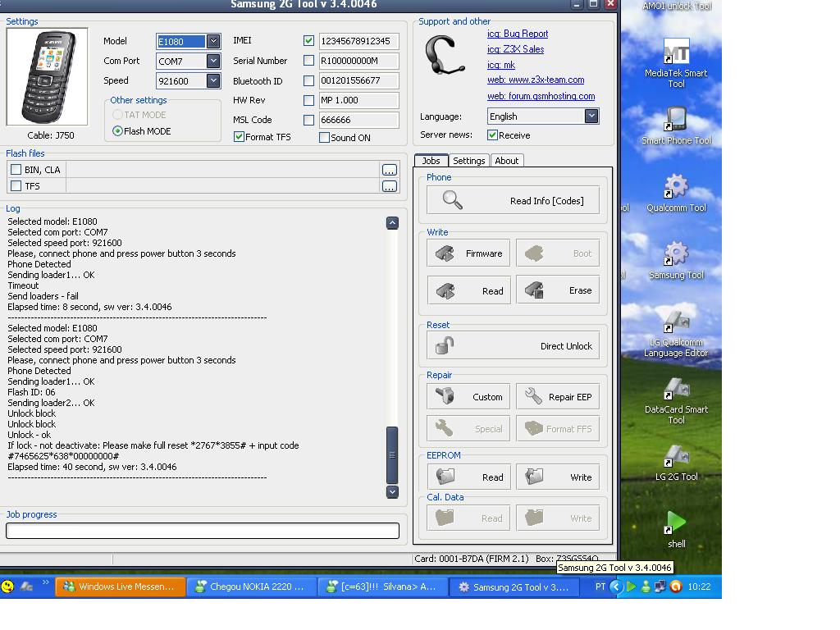840x630 pixels.
Task: Click the Samsung 2G Tool taskbar button
Action: click(x=514, y=587)
